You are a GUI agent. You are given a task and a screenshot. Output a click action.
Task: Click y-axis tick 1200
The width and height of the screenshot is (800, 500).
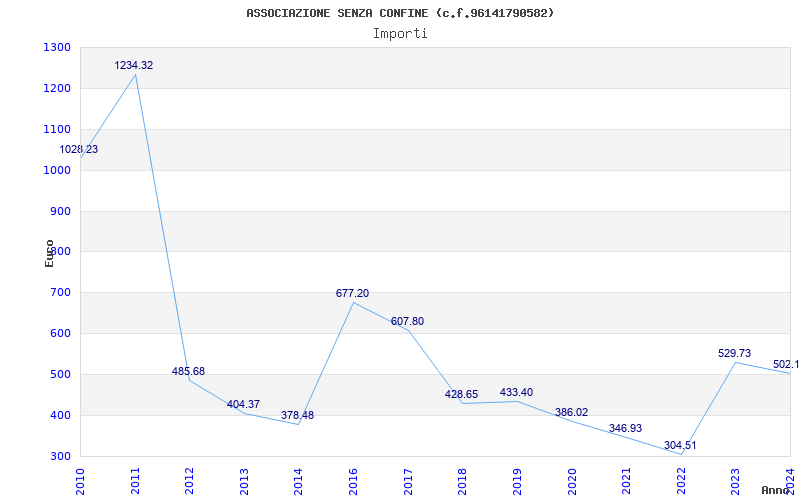[x=56, y=88]
